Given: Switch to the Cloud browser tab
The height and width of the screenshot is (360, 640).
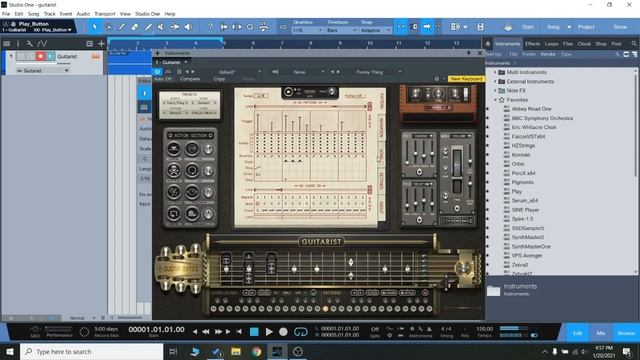Looking at the screenshot, I should (584, 44).
